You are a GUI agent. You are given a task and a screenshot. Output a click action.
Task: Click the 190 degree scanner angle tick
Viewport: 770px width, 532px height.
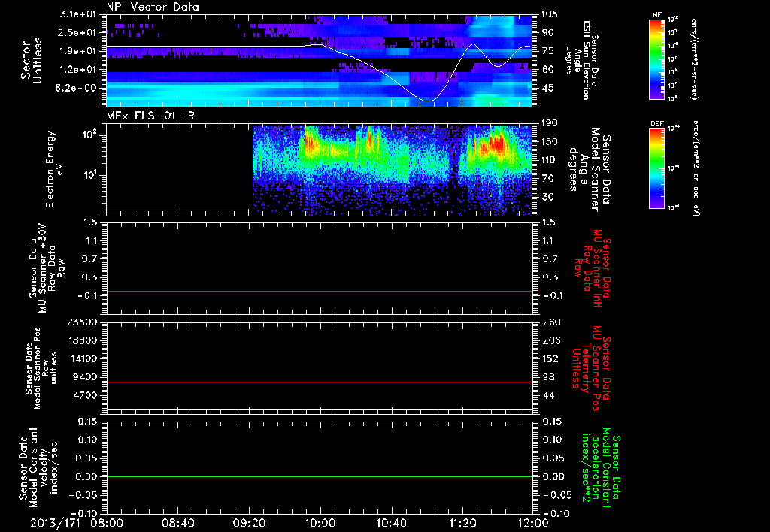[550, 123]
